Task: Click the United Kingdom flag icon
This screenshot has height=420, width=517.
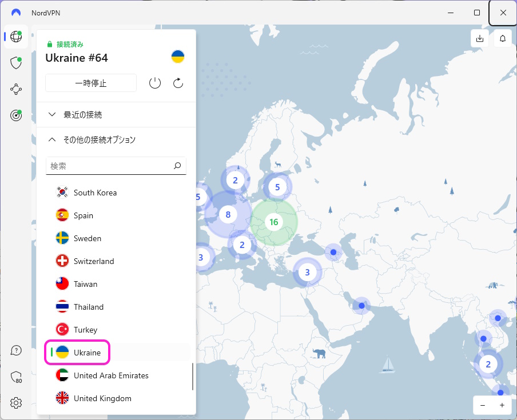Action: click(x=62, y=398)
